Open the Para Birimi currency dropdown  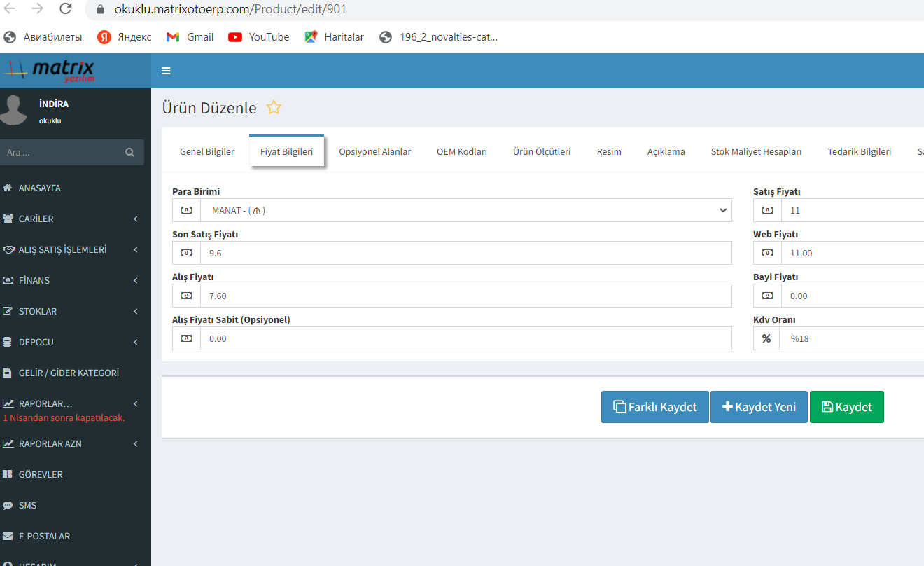click(465, 210)
